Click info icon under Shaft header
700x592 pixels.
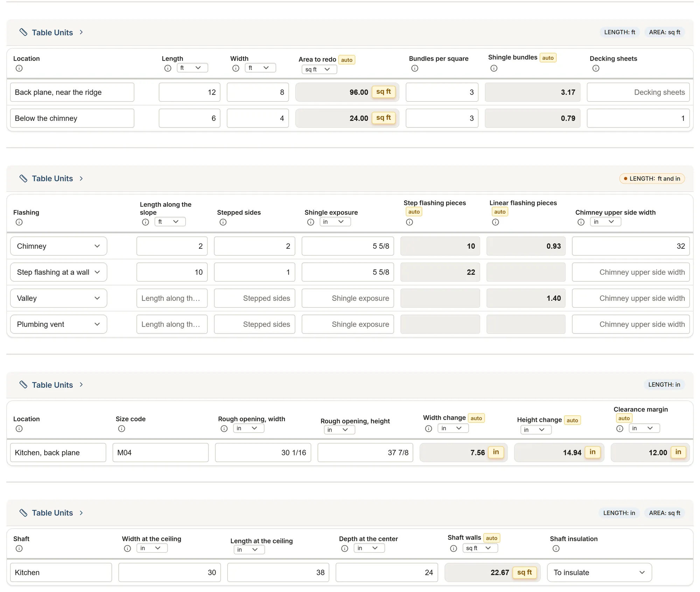(x=19, y=548)
